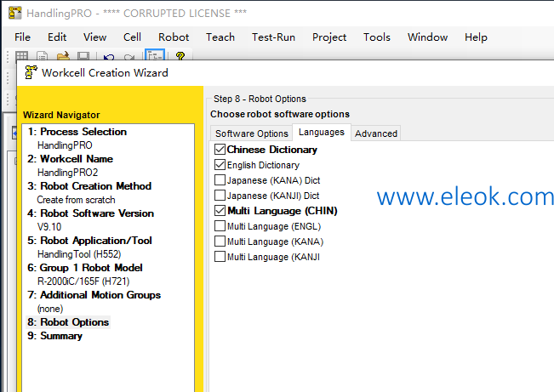554x392 pixels.
Task: Open the Robot menu
Action: tap(174, 37)
